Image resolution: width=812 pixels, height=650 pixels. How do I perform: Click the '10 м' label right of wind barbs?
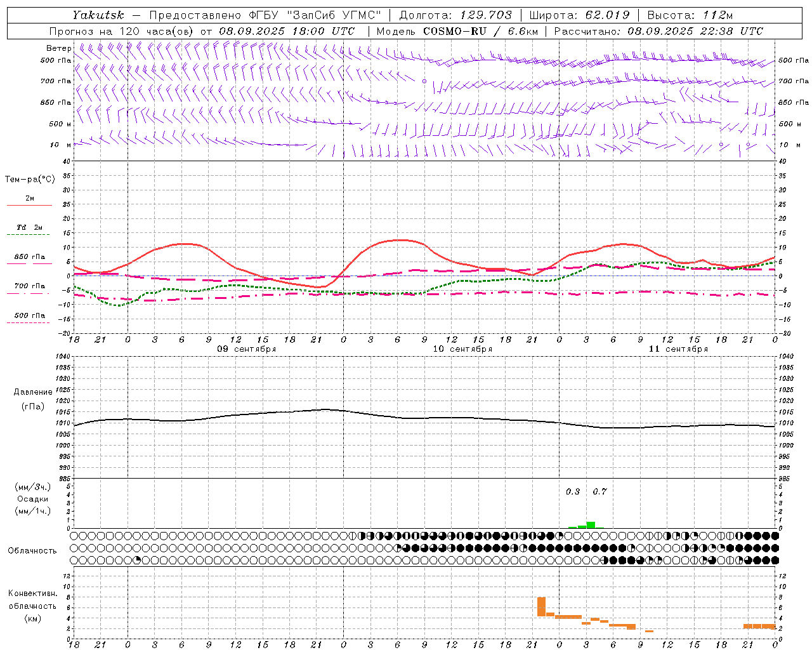point(790,145)
